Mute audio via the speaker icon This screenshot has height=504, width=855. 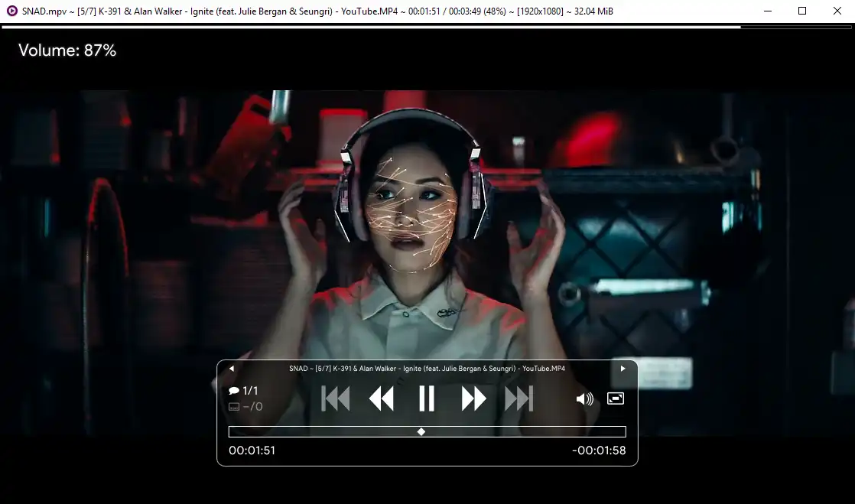point(584,399)
